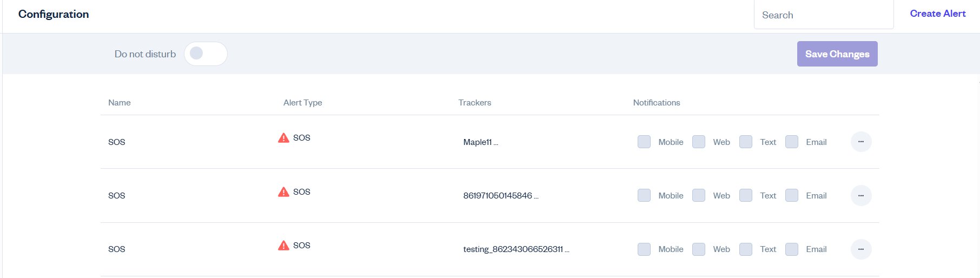Image resolution: width=980 pixels, height=278 pixels.
Task: Click the Trackers column header
Action: (474, 103)
